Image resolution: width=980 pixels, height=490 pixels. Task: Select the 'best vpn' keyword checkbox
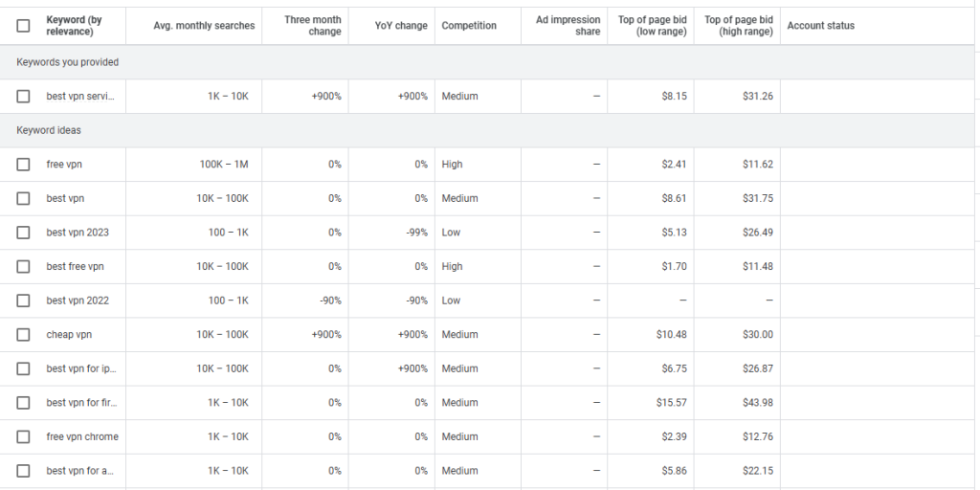[23, 198]
